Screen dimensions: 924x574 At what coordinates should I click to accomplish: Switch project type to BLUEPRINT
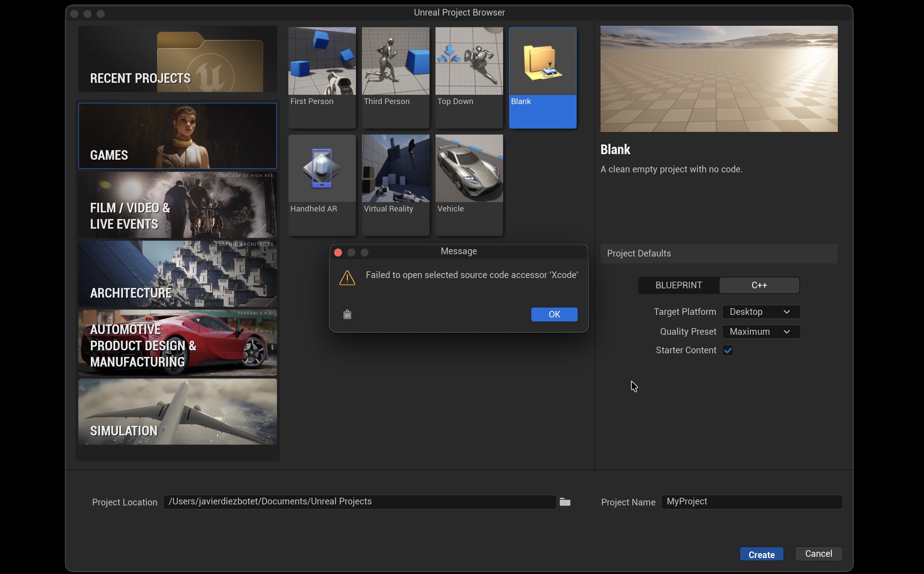click(x=678, y=285)
